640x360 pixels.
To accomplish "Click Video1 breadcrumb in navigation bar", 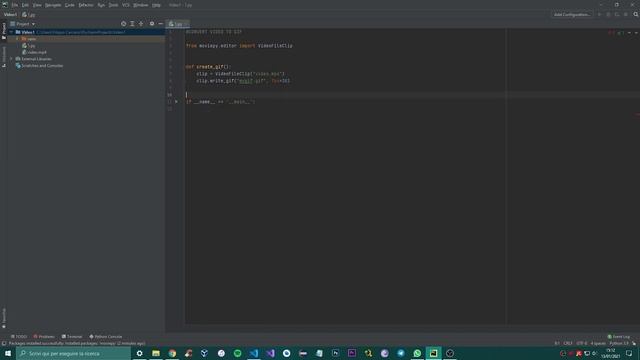I will 10,14.
